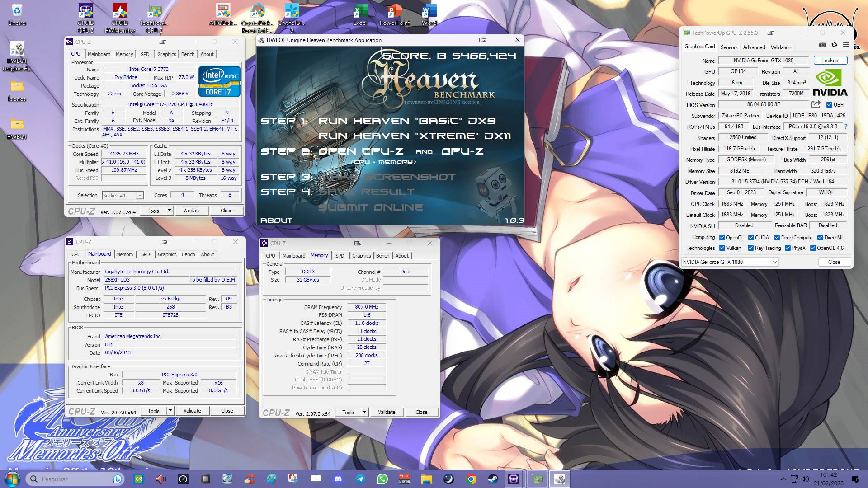The image size is (868, 488).
Task: Expand Tools dropdown arrow in CPU tab window
Action: point(170,211)
